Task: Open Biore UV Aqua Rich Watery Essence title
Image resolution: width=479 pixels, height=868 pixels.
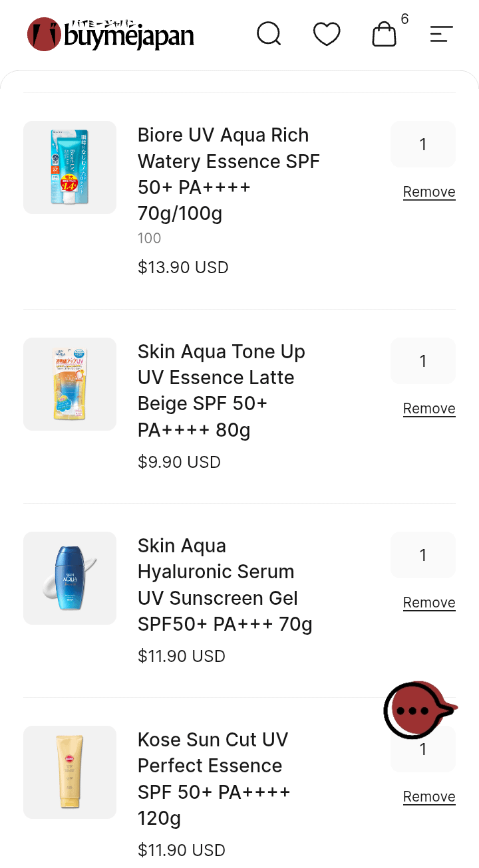Action: pyautogui.click(x=229, y=174)
